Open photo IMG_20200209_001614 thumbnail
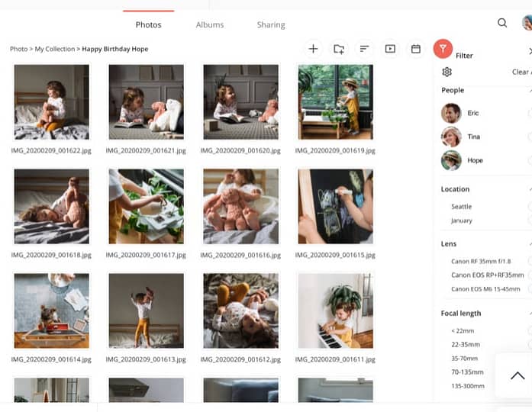This screenshot has width=532, height=412. click(52, 311)
